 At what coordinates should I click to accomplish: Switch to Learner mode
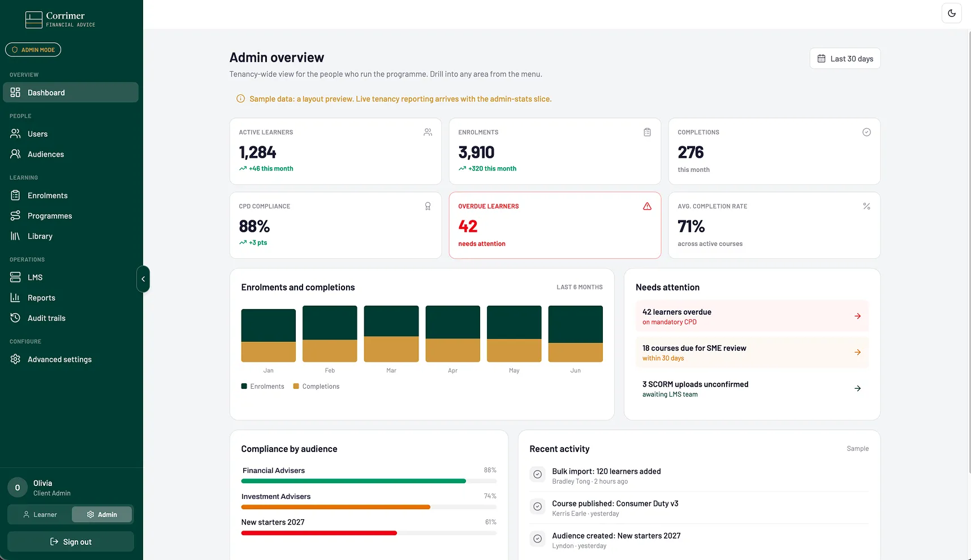40,515
